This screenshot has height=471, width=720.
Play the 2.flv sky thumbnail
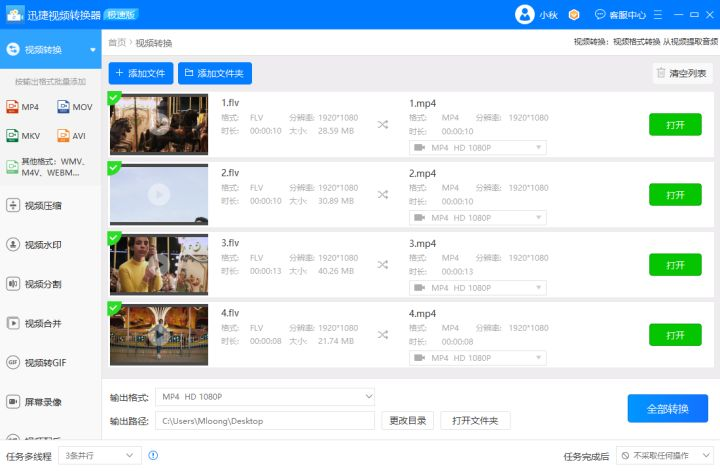point(159,194)
